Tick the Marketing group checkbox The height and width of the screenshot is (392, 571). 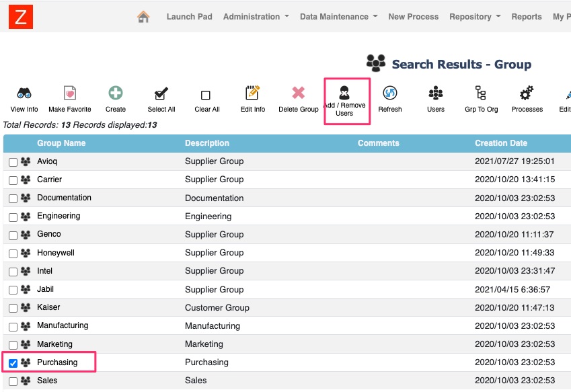(x=13, y=345)
